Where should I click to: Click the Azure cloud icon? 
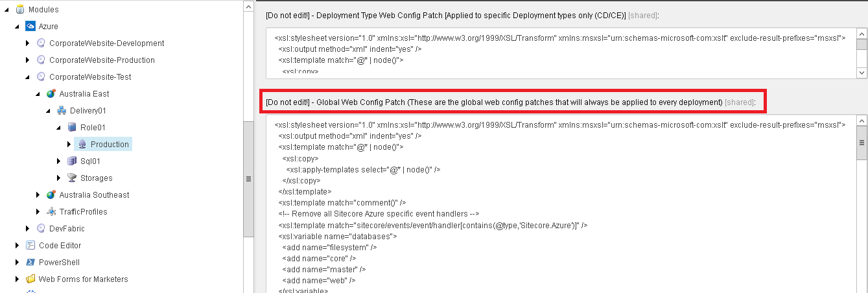[x=30, y=27]
